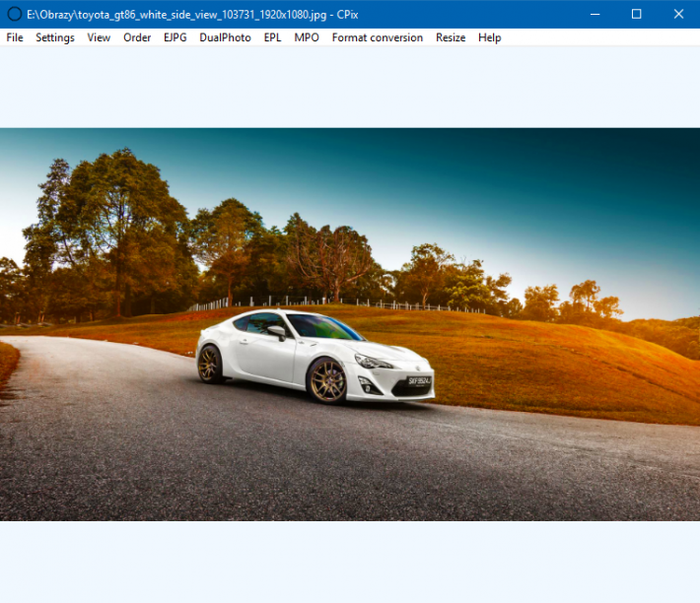Image resolution: width=700 pixels, height=603 pixels.
Task: Maximize the CPix window
Action: click(x=636, y=14)
